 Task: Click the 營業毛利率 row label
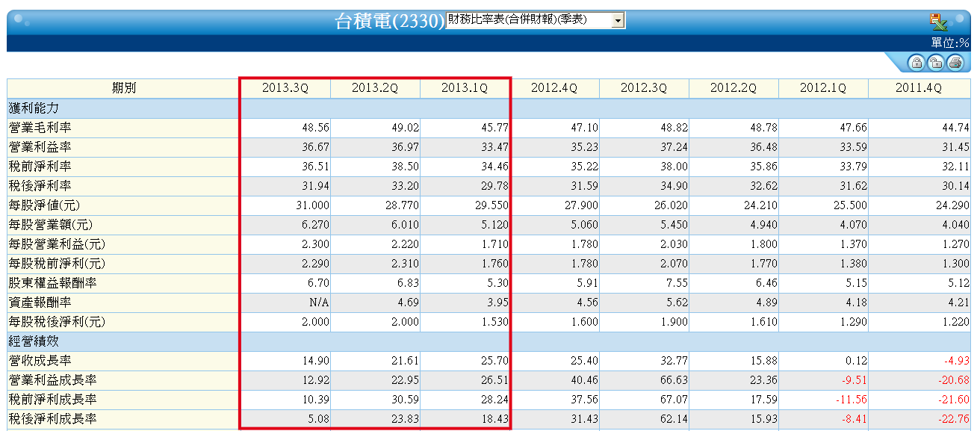[x=39, y=128]
